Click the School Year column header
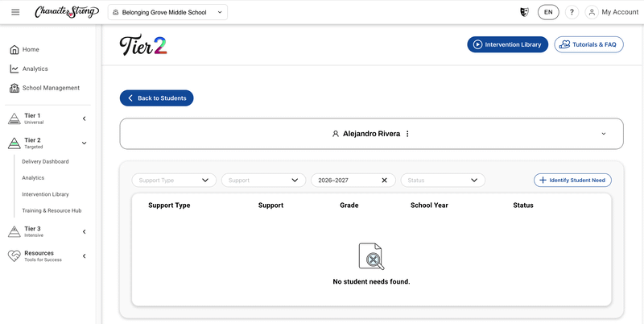The height and width of the screenshot is (324, 644). (429, 206)
